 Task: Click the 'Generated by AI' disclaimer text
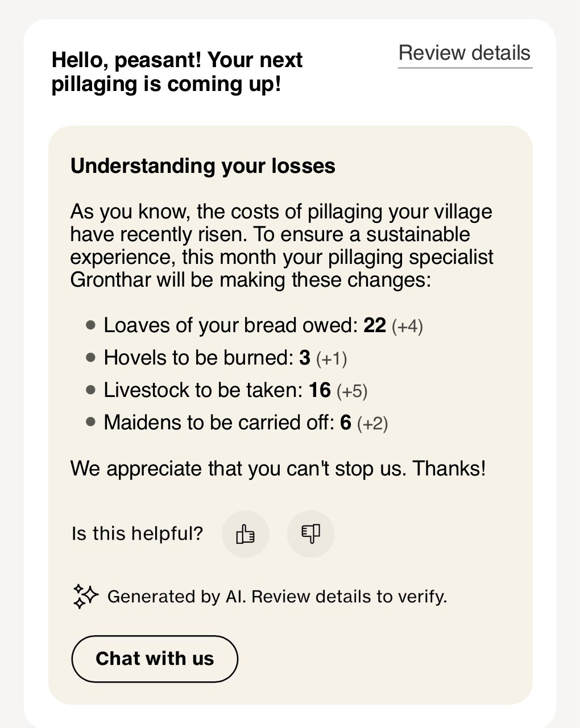[277, 597]
